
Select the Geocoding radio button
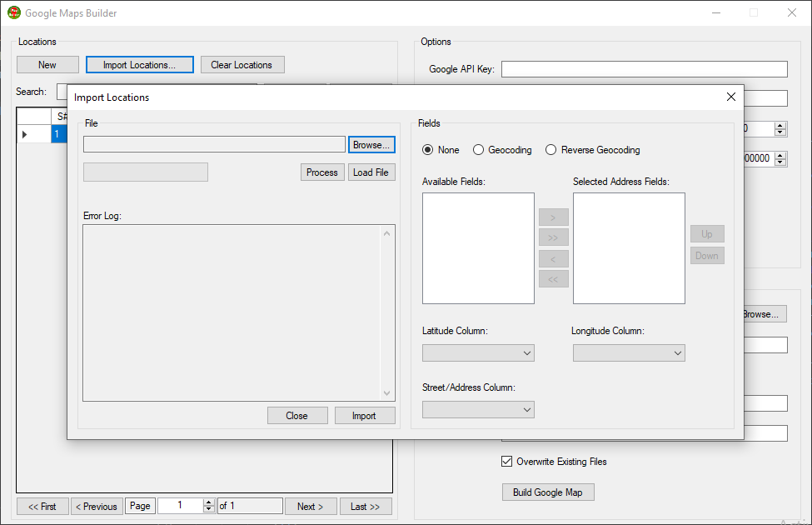click(x=479, y=150)
